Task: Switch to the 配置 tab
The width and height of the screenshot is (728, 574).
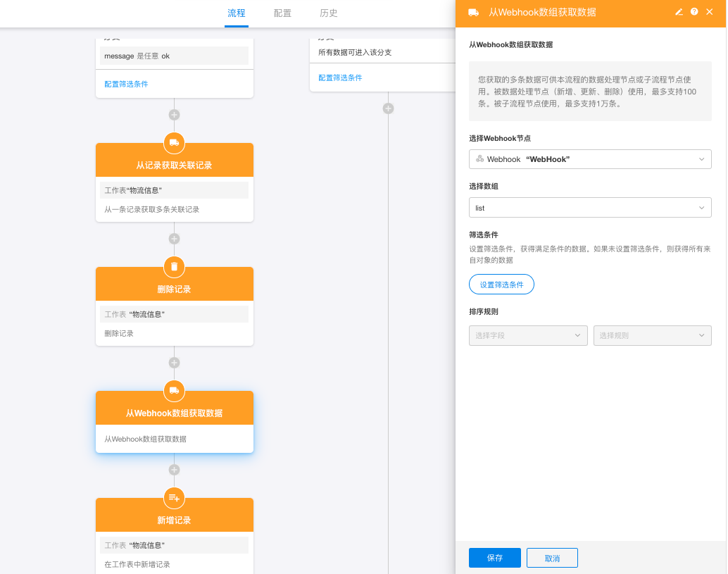Action: [282, 13]
